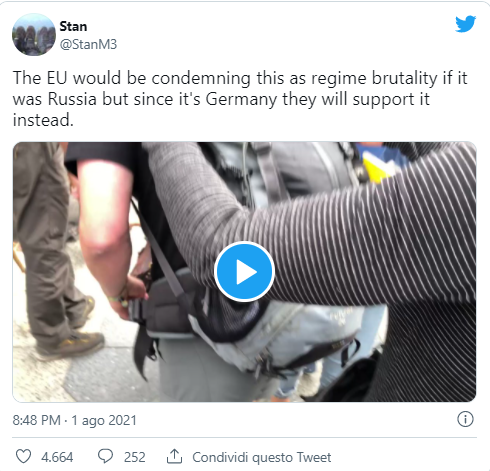The width and height of the screenshot is (490, 471).
Task: Click the display name Stan
Action: coord(73,26)
